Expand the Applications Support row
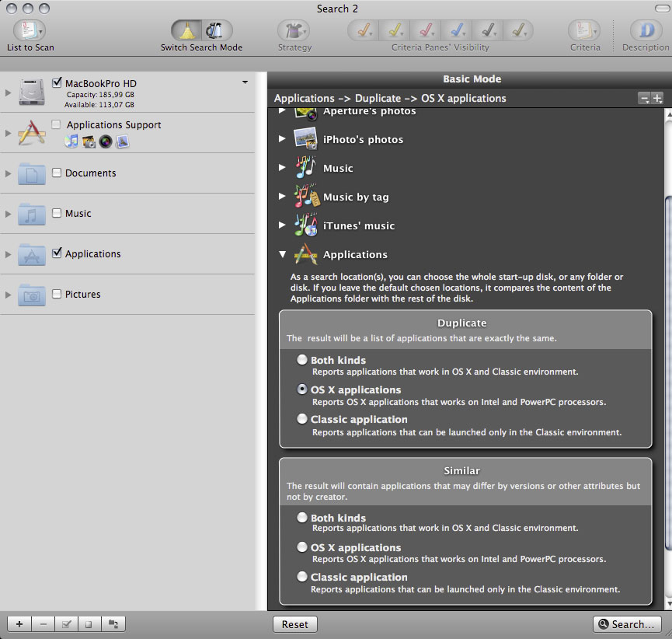This screenshot has width=672, height=639. 8,133
